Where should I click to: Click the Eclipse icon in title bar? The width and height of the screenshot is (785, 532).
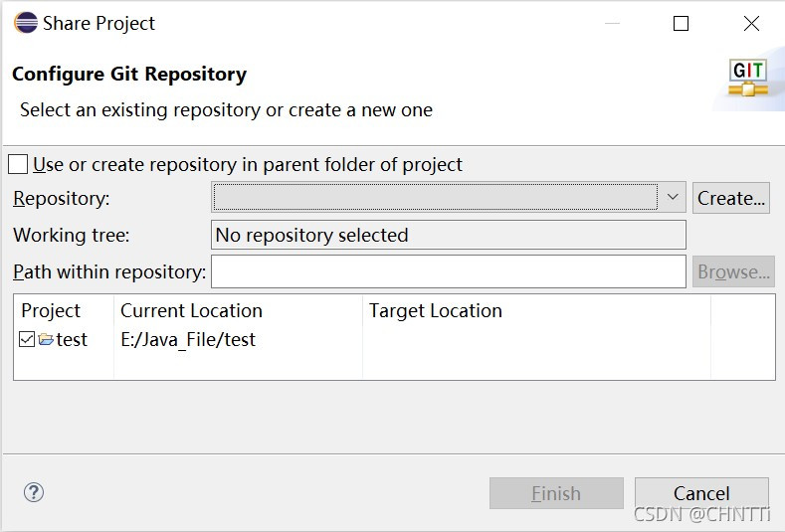point(26,23)
